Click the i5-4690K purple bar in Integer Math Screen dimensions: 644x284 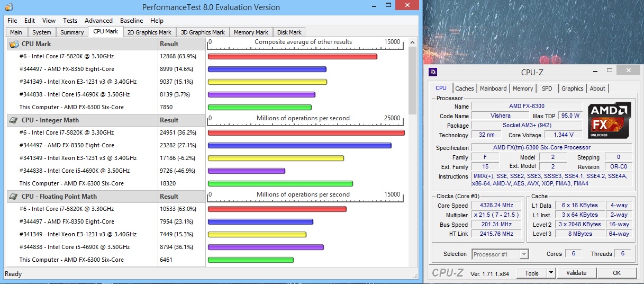pyautogui.click(x=247, y=171)
